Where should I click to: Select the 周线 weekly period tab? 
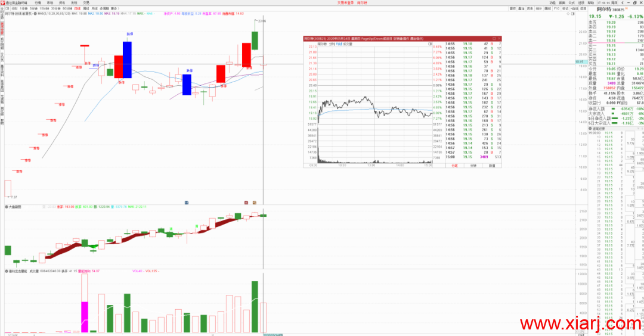coord(86,8)
